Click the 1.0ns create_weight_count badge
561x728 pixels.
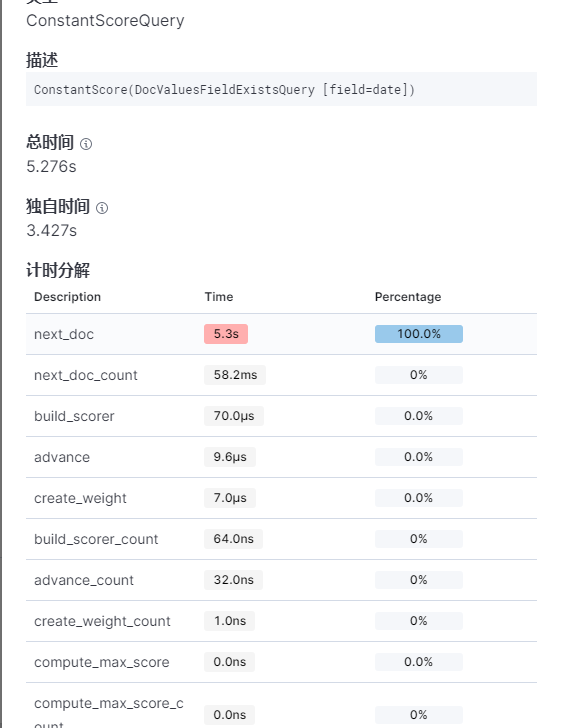229,621
